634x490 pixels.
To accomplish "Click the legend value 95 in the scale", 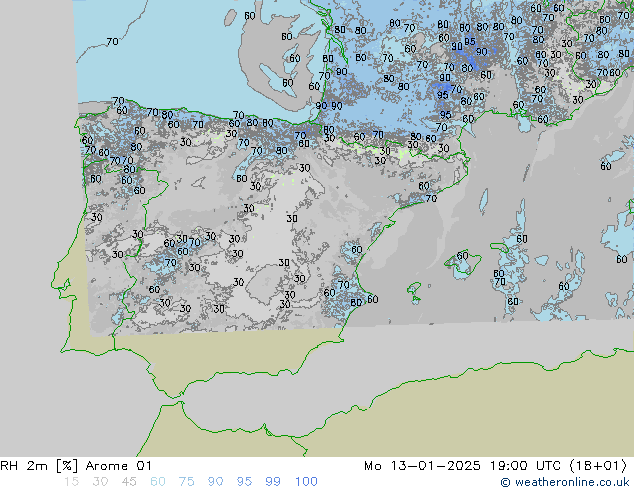I will click(x=244, y=482).
